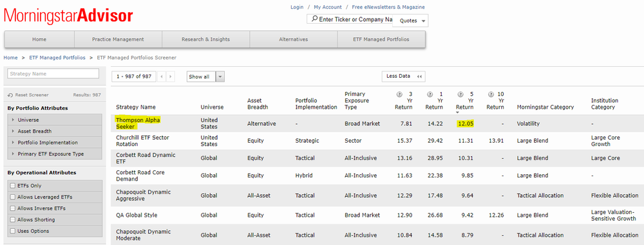644x245 pixels.
Task: Sort by Strategy Name column header
Action: [x=135, y=107]
